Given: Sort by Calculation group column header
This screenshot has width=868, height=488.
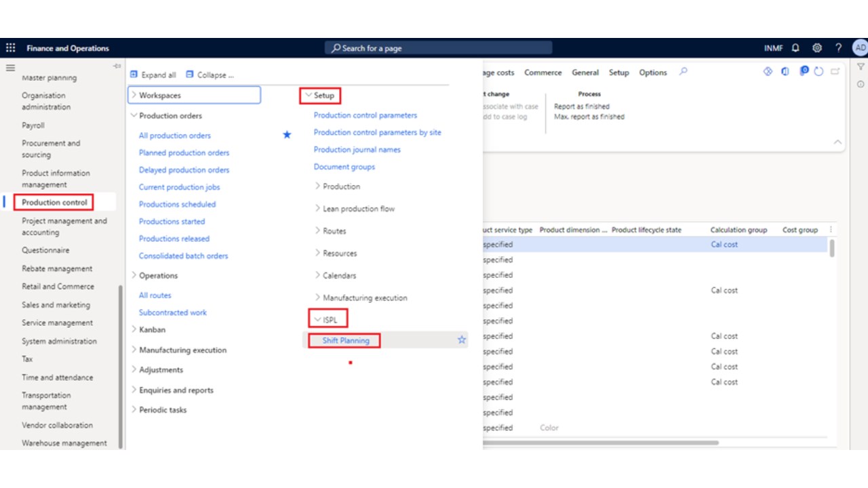Looking at the screenshot, I should pyautogui.click(x=738, y=230).
